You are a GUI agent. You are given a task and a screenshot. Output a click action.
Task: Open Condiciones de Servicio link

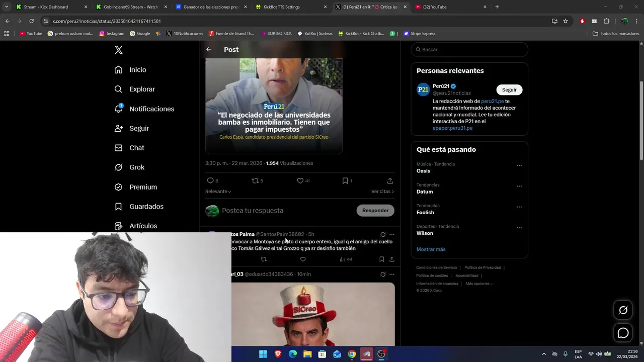click(436, 267)
